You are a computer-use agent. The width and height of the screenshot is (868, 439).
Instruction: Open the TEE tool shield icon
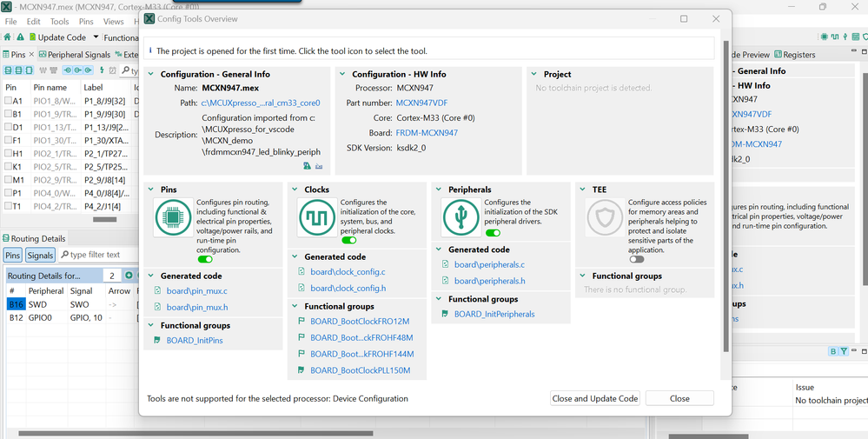(605, 217)
